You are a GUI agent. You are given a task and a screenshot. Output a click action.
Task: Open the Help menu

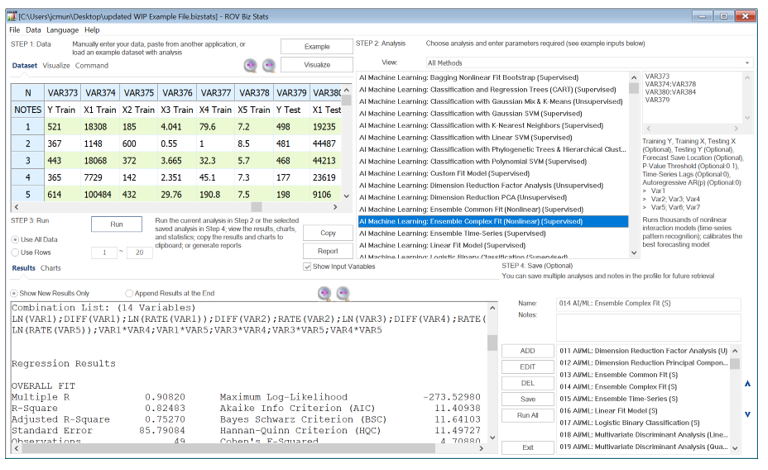92,30
